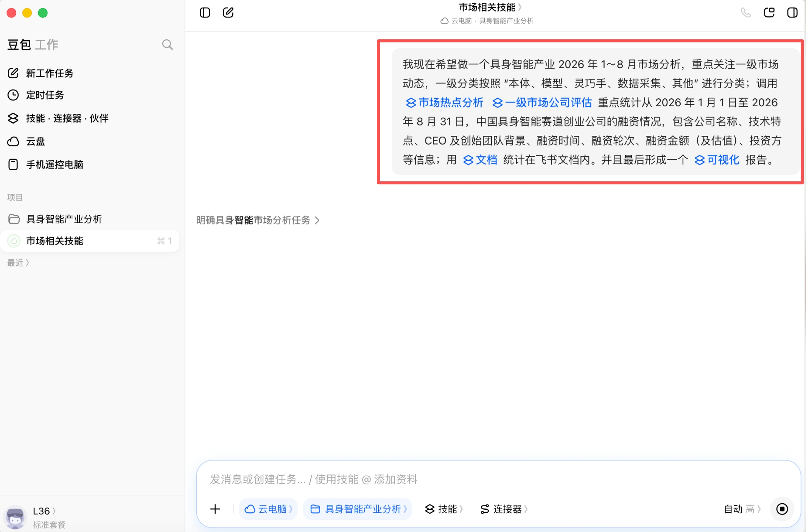Screen dimensions: 806x532
Task: Toggle the right side panel icon
Action: [792, 13]
